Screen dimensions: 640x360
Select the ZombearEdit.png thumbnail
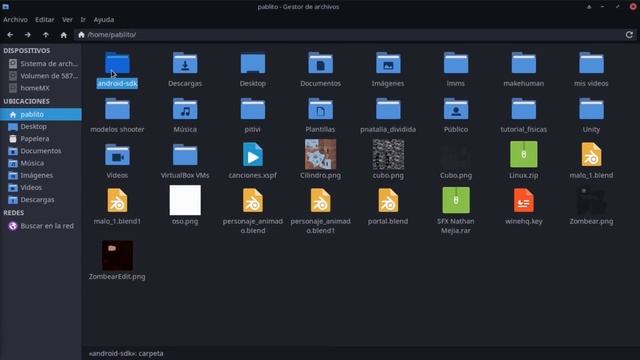click(x=117, y=255)
